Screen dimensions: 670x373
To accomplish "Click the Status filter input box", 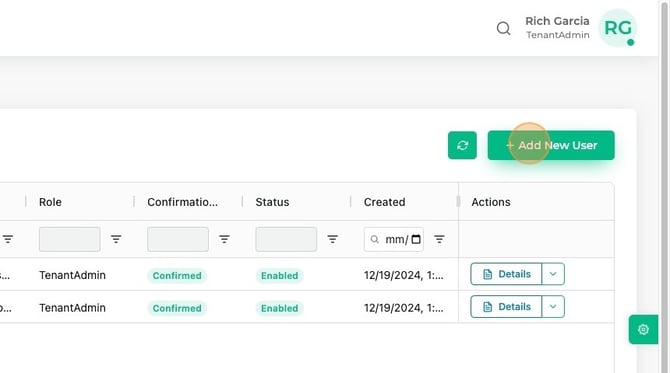I will pos(286,239).
